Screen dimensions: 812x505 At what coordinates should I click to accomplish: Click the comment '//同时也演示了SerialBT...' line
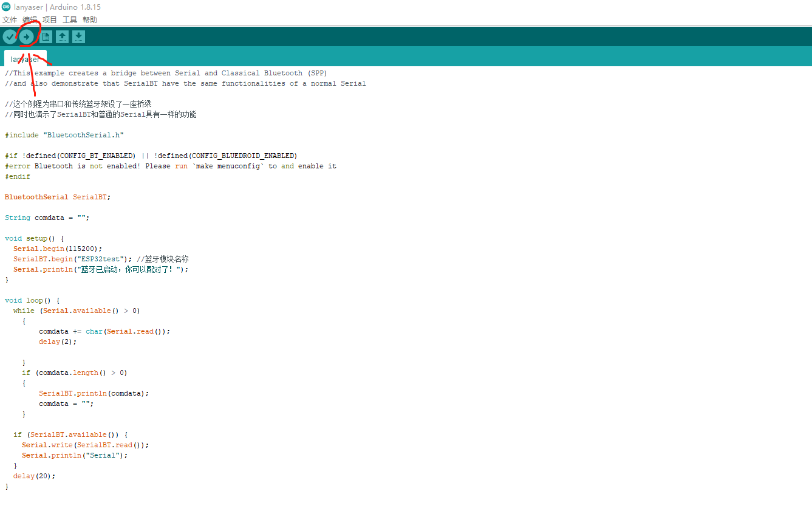click(x=101, y=114)
